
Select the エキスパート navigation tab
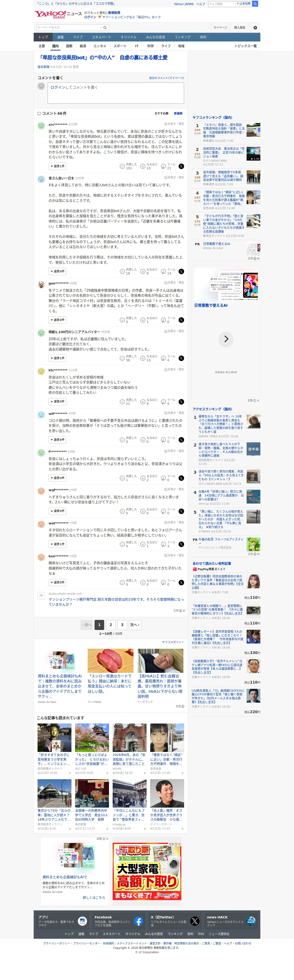pyautogui.click(x=102, y=37)
